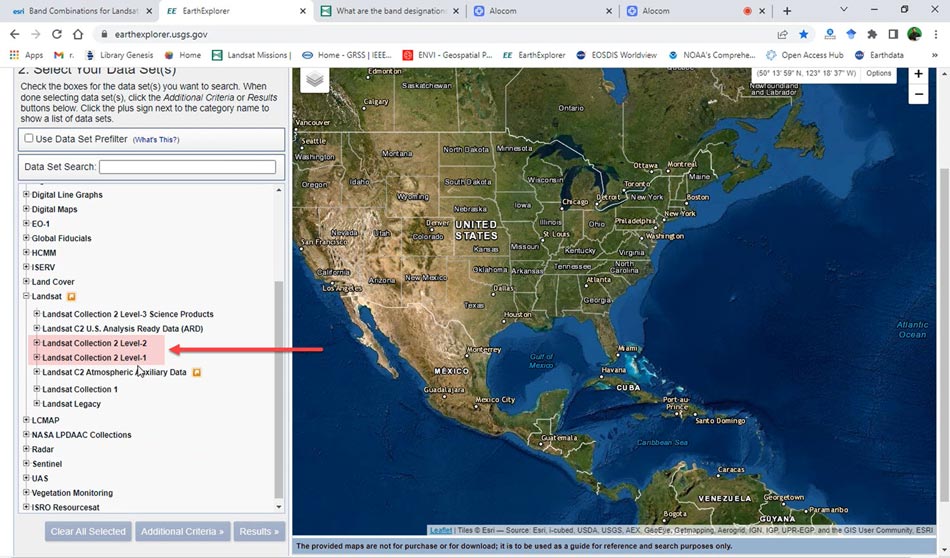Click the orange info icon next to Landsat
950x558 pixels.
click(71, 297)
